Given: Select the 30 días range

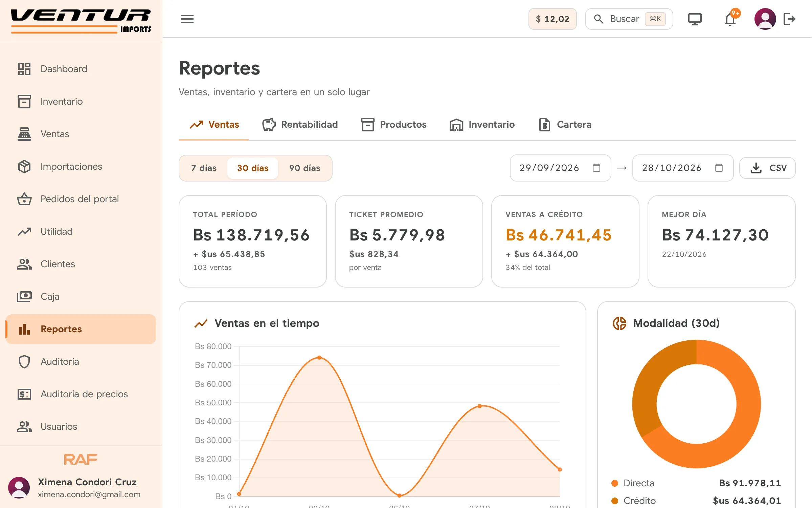Looking at the screenshot, I should pyautogui.click(x=253, y=168).
